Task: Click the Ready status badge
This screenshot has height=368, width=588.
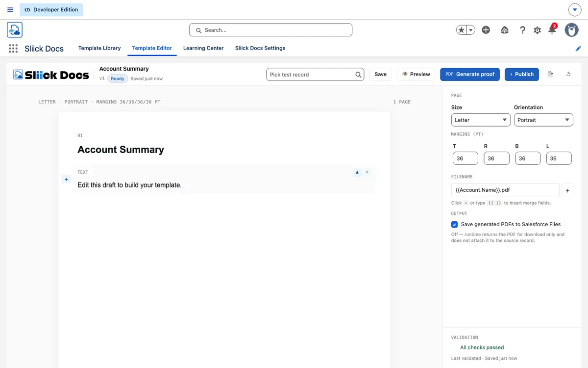Action: [118, 79]
